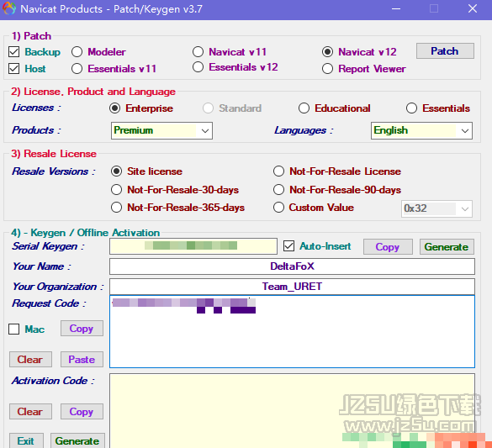Click the Navicat app icon in title bar

9,8
